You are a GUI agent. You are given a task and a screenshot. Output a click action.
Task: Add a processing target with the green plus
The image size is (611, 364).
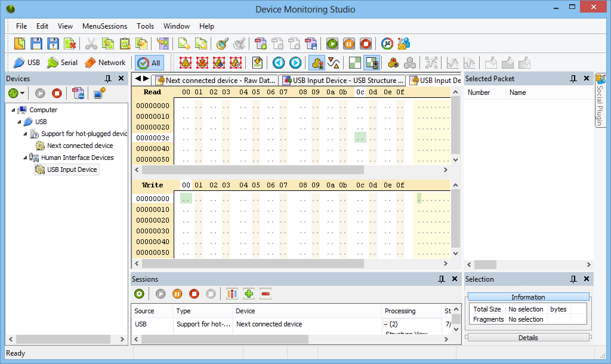pos(249,294)
